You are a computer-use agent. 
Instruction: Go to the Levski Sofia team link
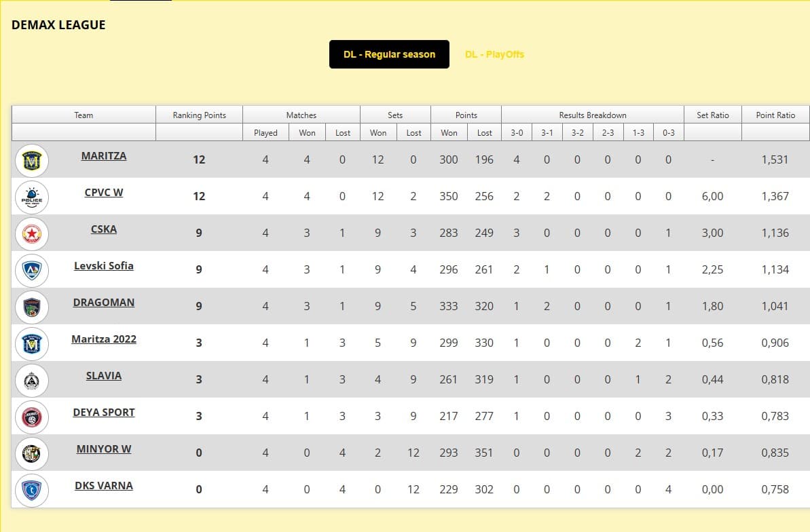(104, 266)
